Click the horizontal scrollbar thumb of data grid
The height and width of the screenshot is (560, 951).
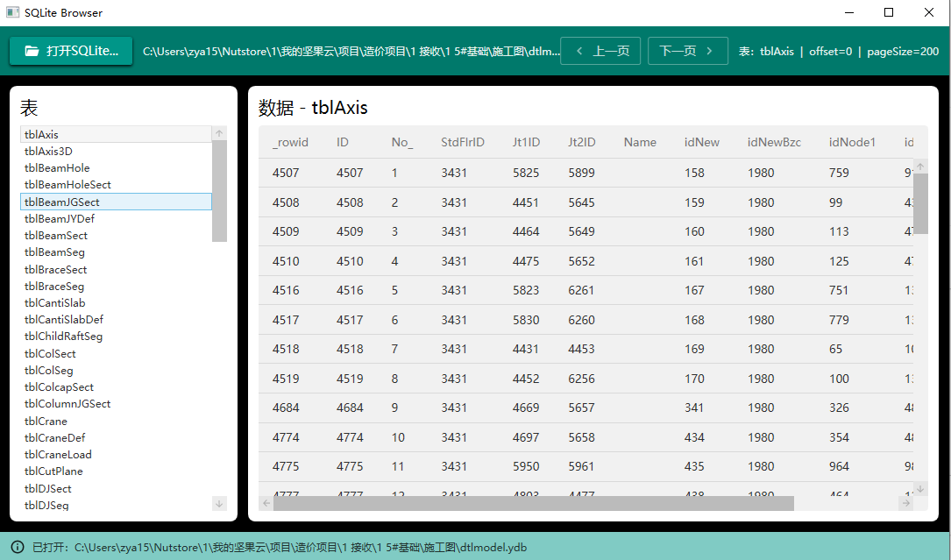[x=533, y=503]
